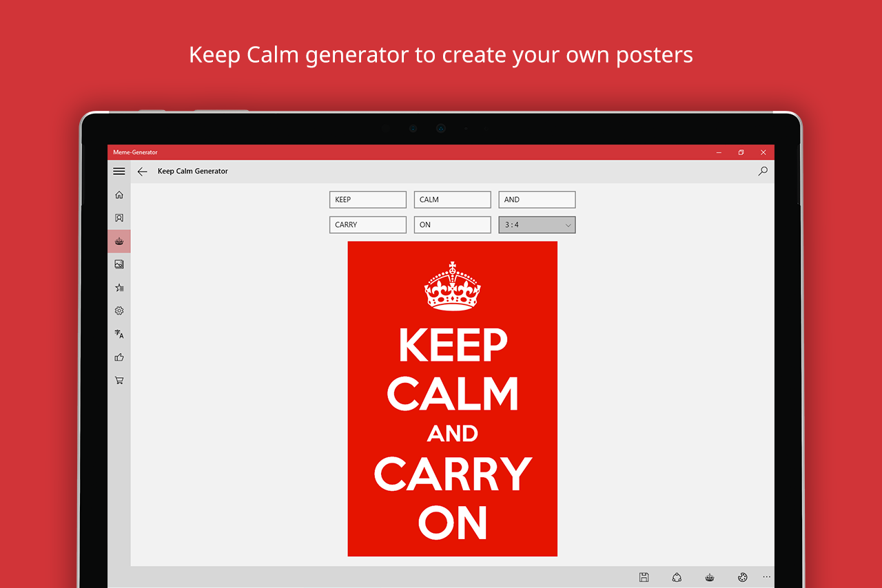The height and width of the screenshot is (588, 882).
Task: Click the Meme-Generator window title
Action: (x=136, y=152)
